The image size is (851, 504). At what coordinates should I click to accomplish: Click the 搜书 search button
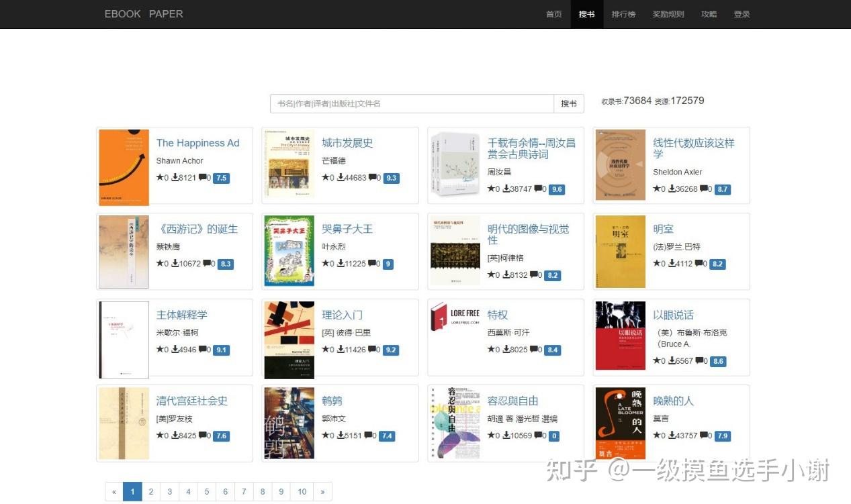click(x=569, y=103)
